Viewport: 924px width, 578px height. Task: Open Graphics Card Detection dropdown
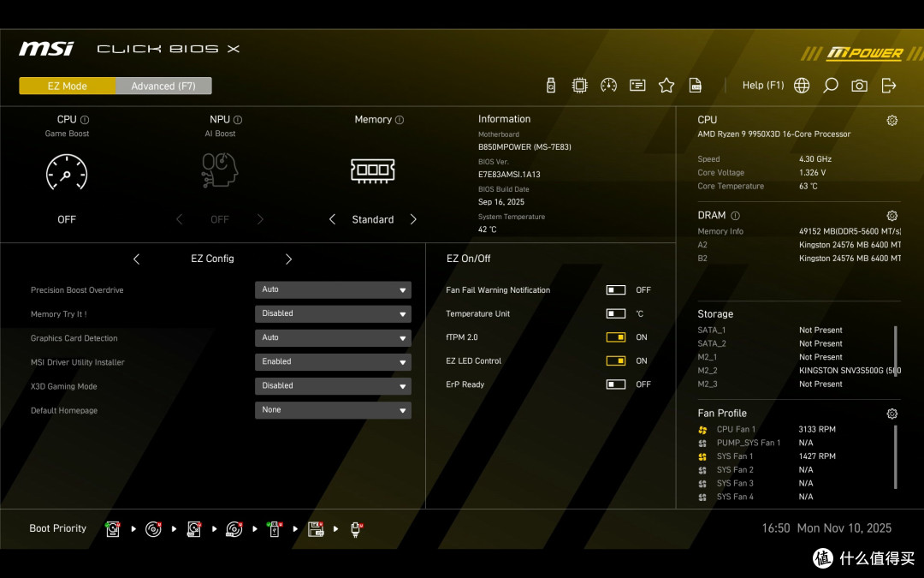coord(333,338)
